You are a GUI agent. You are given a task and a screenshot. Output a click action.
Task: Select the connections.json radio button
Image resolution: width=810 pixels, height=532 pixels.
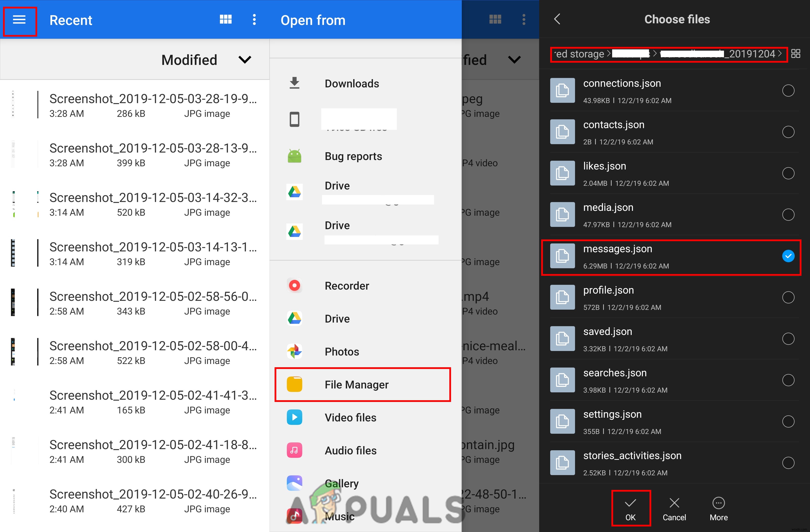tap(788, 90)
